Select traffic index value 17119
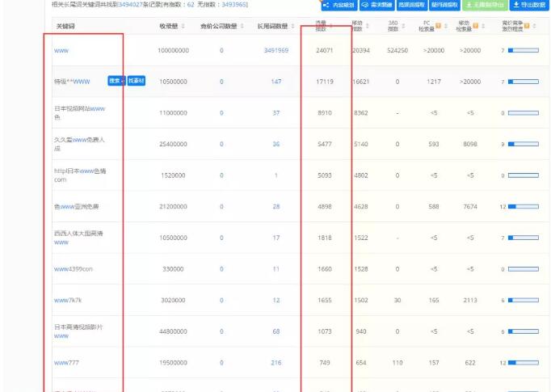 click(x=324, y=82)
